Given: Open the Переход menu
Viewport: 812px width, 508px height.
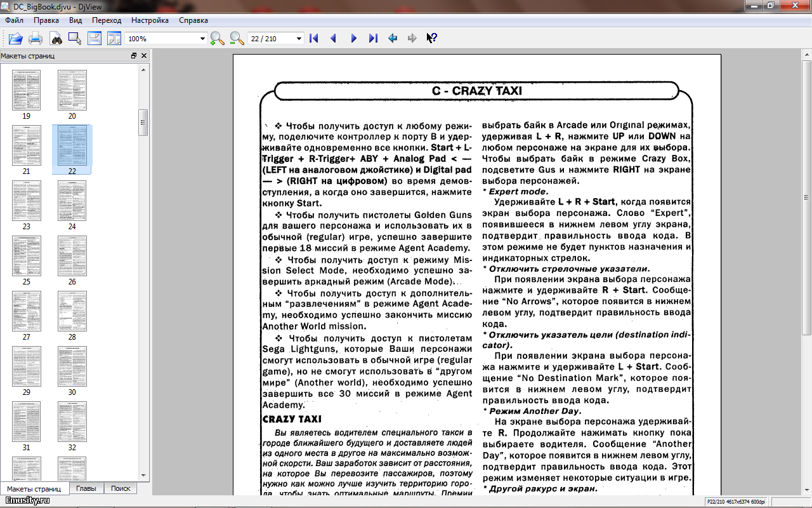Looking at the screenshot, I should tap(107, 20).
